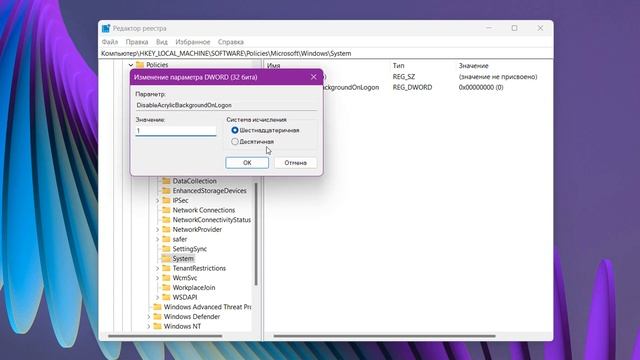Click the NetworkConnectivityStatus folder icon
640x360 pixels.
pos(166,220)
